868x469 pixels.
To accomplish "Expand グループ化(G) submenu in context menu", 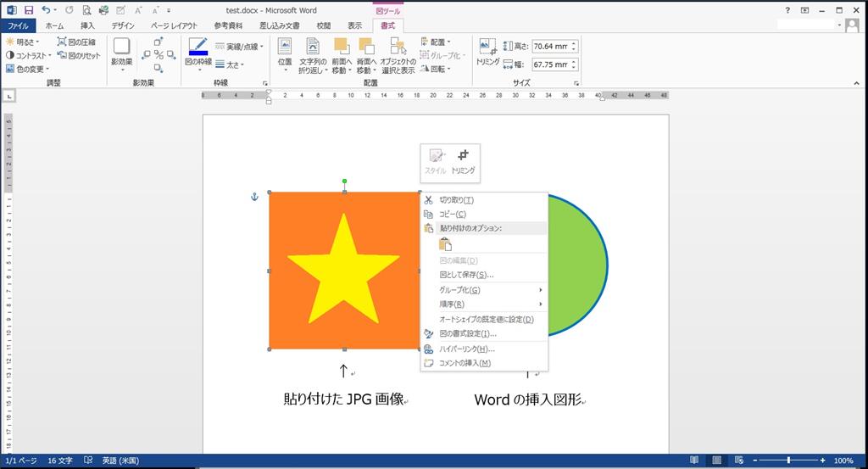I will point(484,289).
